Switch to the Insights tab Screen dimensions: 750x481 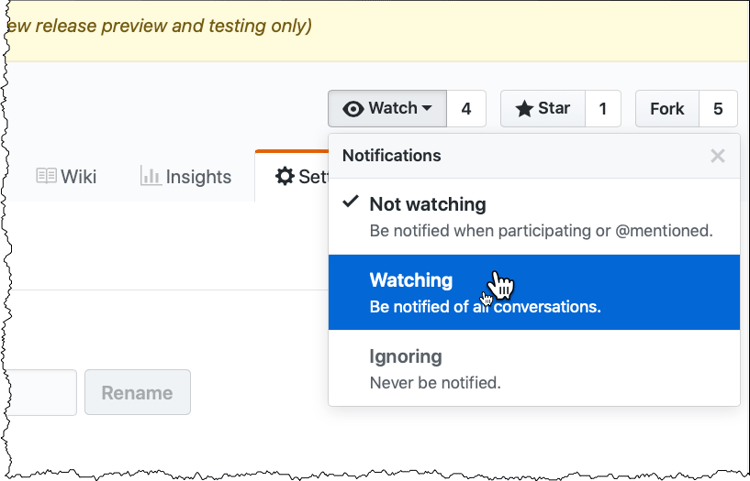186,177
